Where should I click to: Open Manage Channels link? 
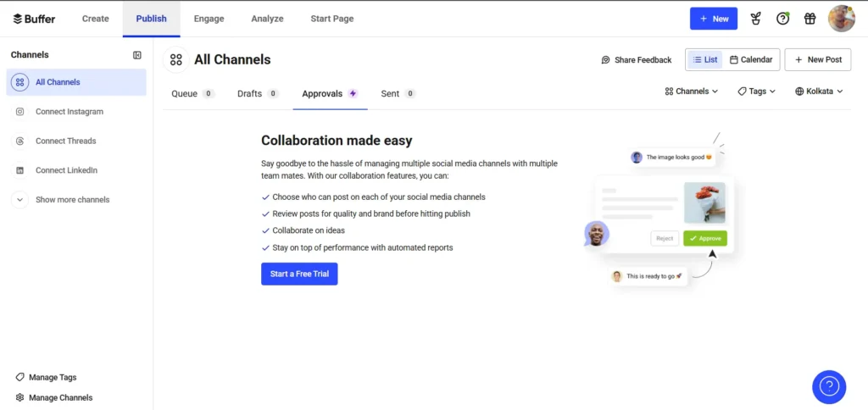click(x=60, y=398)
